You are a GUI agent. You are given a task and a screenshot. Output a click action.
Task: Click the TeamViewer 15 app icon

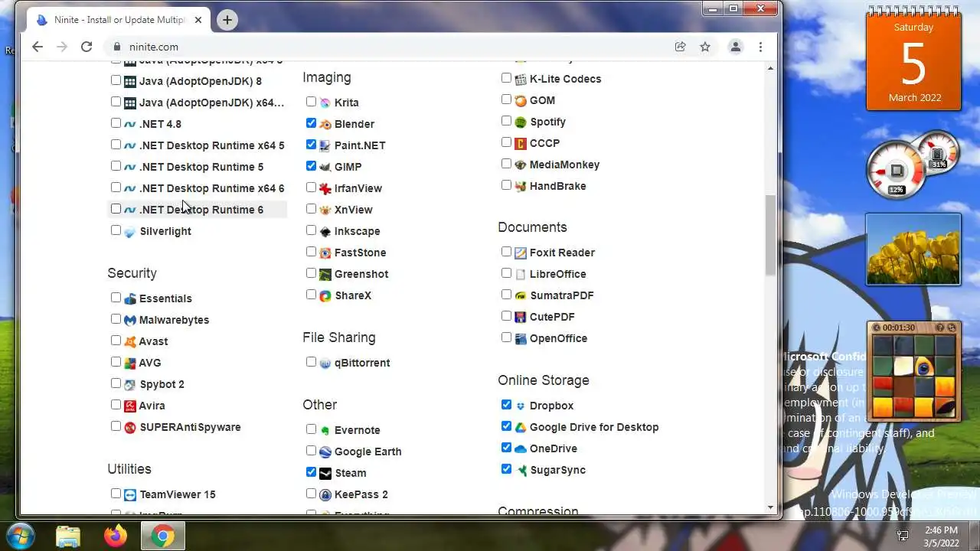(x=130, y=494)
